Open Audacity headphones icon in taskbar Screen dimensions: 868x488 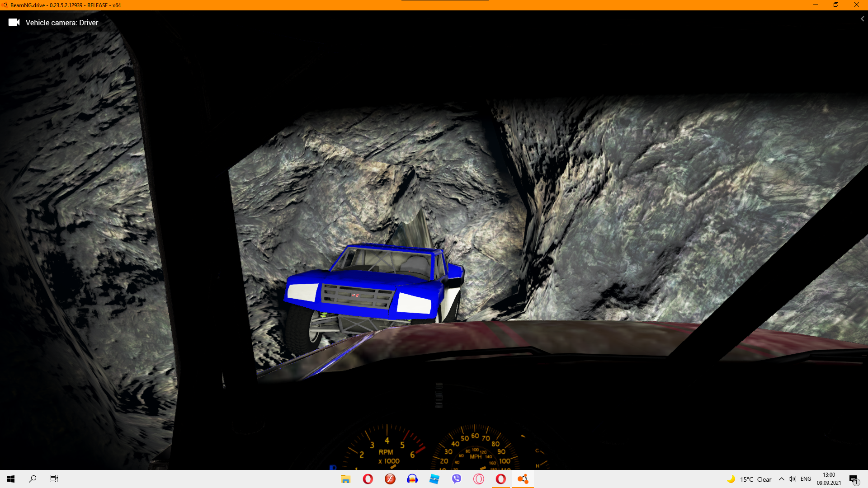[x=412, y=479]
